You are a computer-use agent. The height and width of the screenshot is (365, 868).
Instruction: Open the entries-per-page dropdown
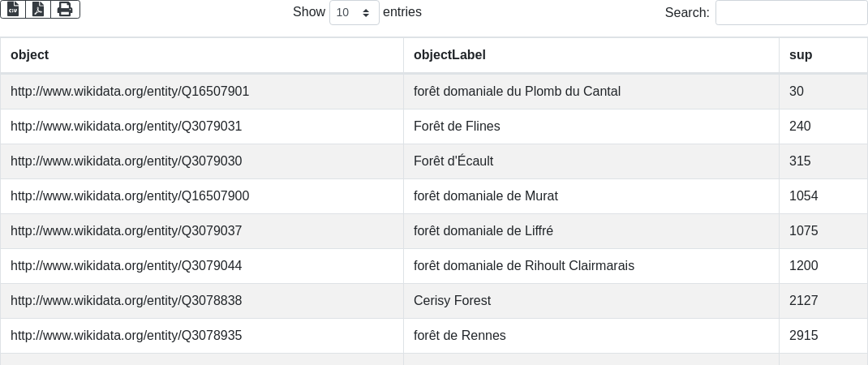[x=354, y=13]
